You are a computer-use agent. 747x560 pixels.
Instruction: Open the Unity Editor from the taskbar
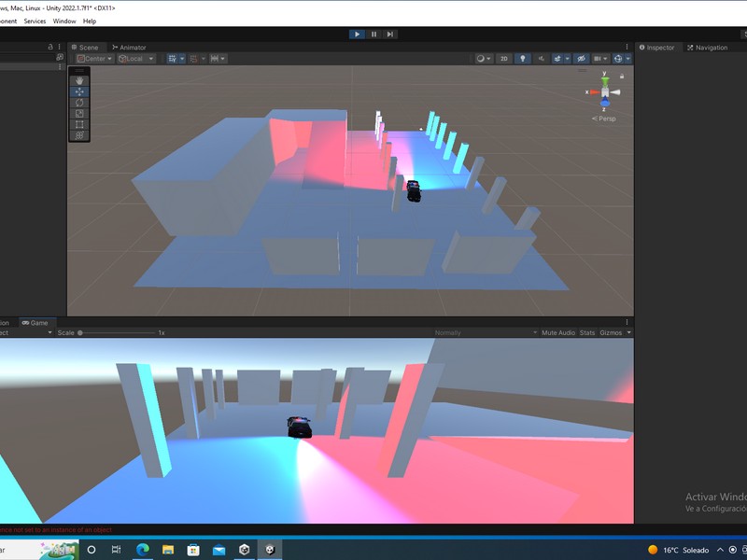tap(271, 550)
